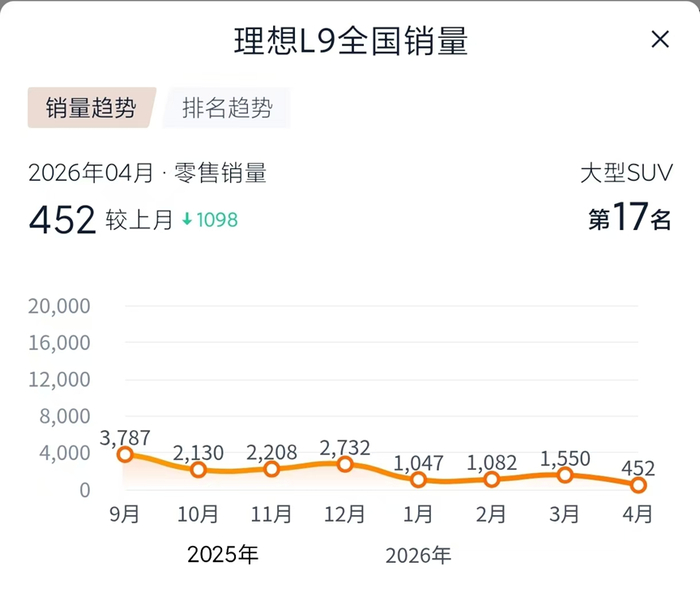Switch to the 排名趋势 tab

coord(227,108)
